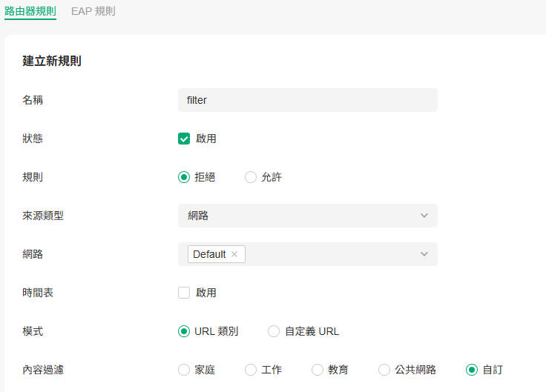The width and height of the screenshot is (546, 392).
Task: Click the 啟用 label next to 時間表
Action: click(x=205, y=293)
